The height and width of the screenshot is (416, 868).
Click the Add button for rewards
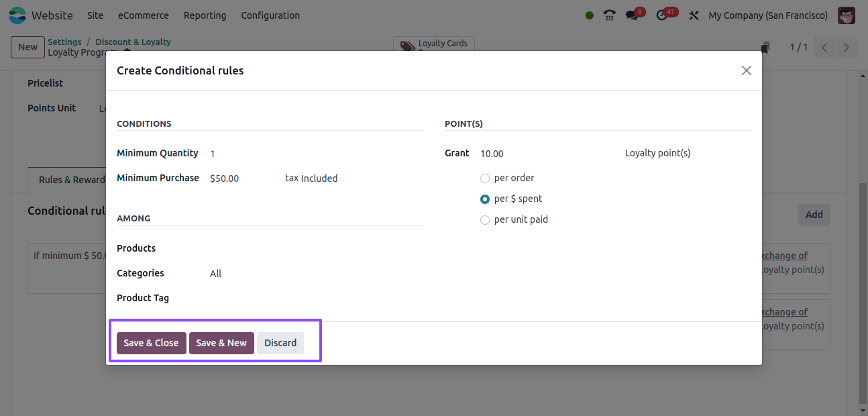(x=814, y=215)
